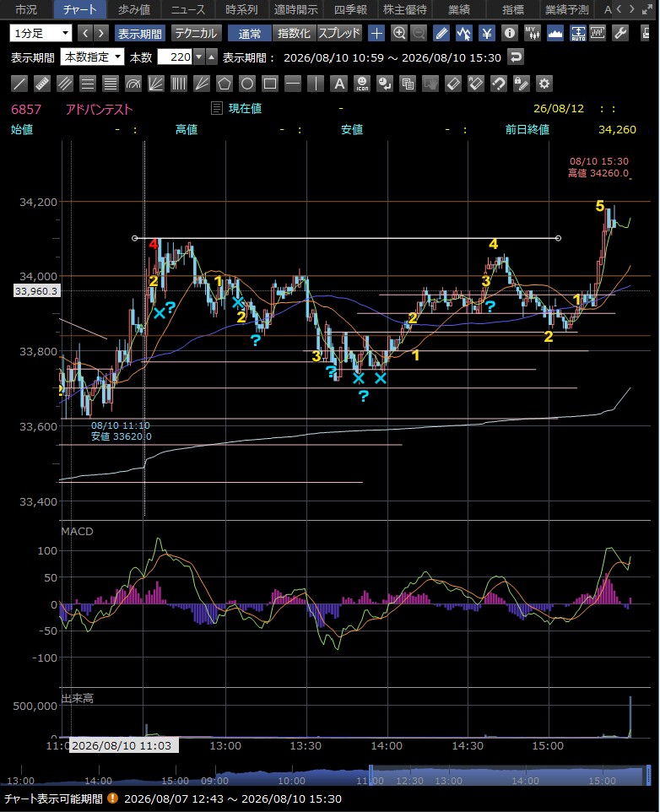Click the zoom in magnifier icon
This screenshot has width=660, height=812.
pos(399,34)
